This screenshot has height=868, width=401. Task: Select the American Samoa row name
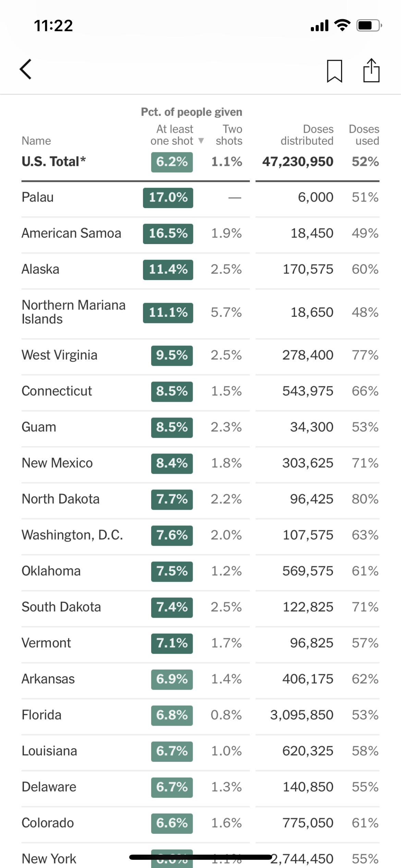point(71,233)
